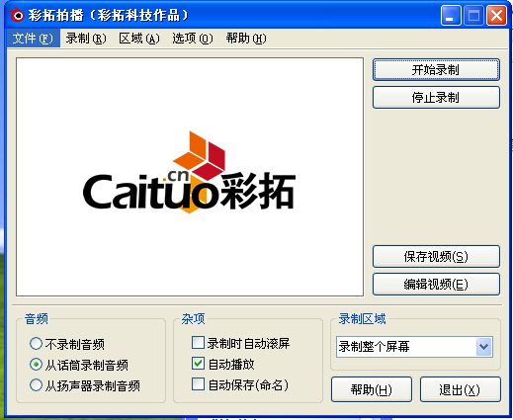Close the 彩拓拍播 window
The height and width of the screenshot is (420, 513).
click(496, 15)
